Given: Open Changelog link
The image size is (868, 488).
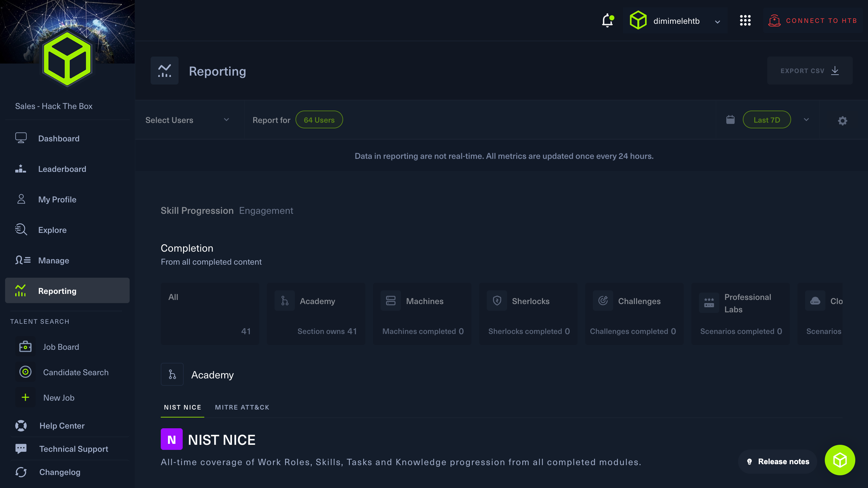Looking at the screenshot, I should 60,472.
